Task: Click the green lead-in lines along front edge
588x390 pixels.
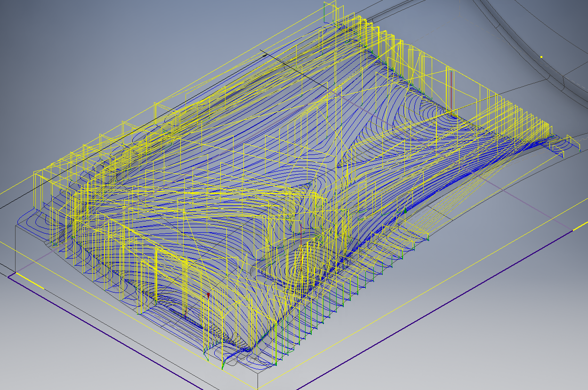Action: tap(358, 287)
